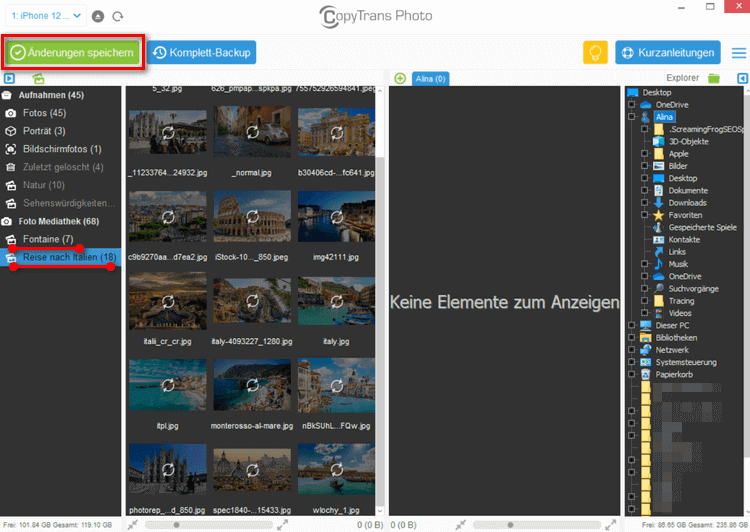
Task: Expand the Apple folder node
Action: point(645,154)
